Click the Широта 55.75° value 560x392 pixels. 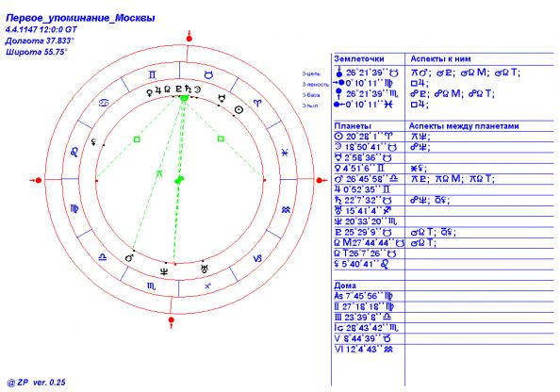[x=36, y=52]
